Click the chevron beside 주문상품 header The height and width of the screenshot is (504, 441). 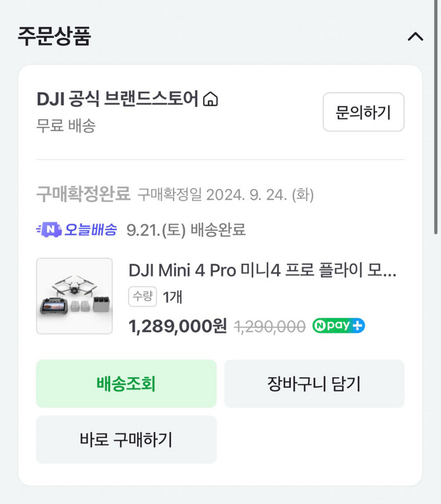pyautogui.click(x=416, y=37)
